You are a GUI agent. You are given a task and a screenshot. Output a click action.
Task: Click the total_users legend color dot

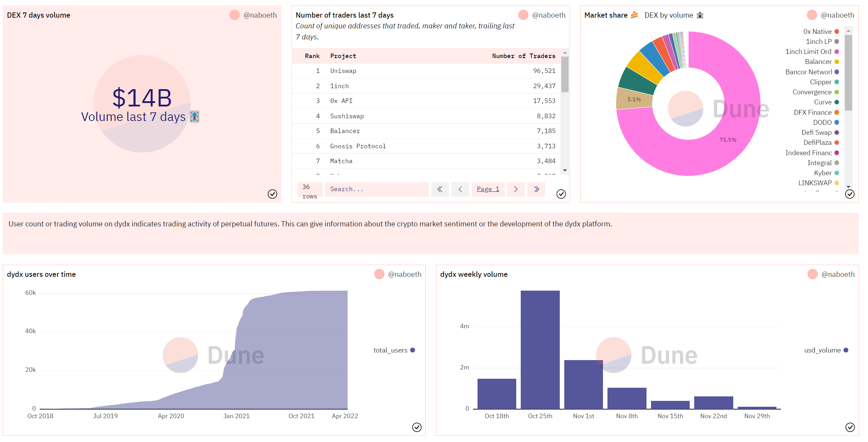click(x=412, y=350)
